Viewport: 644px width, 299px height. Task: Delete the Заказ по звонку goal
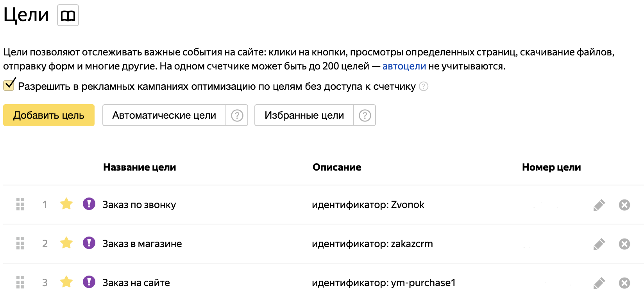click(x=624, y=205)
